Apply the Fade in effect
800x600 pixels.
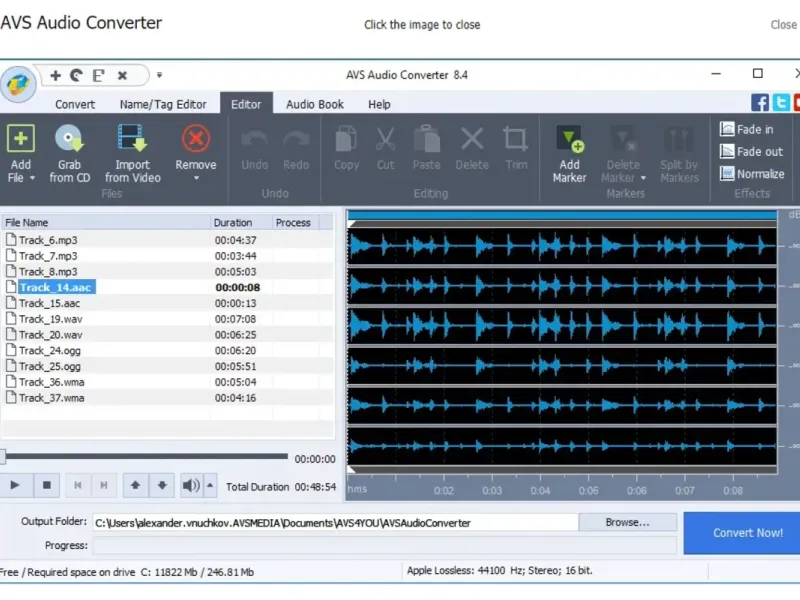coord(746,129)
